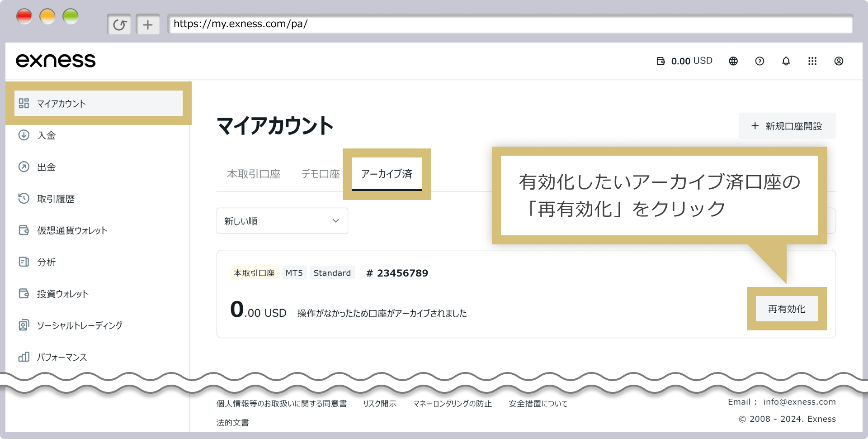Click the 入金 deposit icon

click(24, 135)
